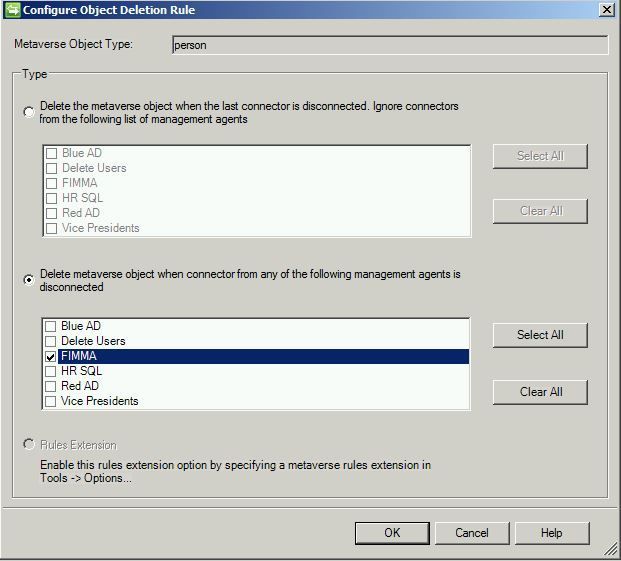
Task: Check Red AD in lower list
Action: (51, 386)
